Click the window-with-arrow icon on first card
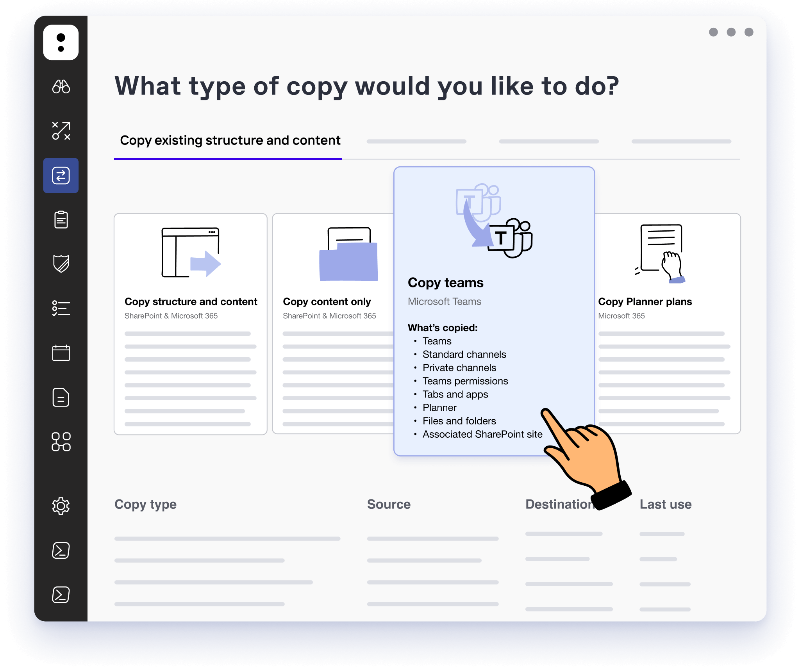800x672 pixels. pyautogui.click(x=191, y=252)
